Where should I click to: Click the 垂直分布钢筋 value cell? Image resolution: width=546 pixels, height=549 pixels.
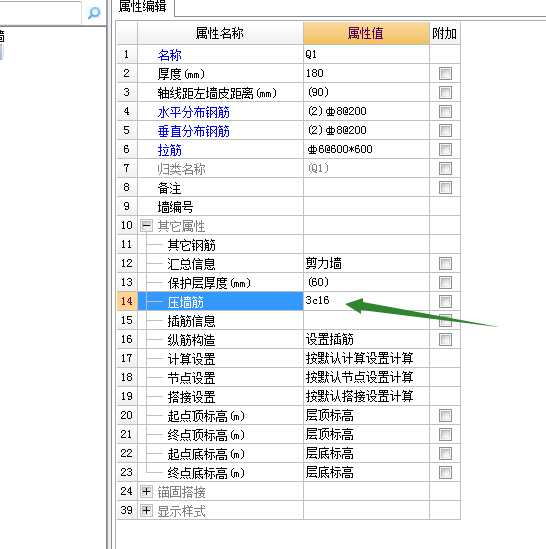[x=366, y=130]
